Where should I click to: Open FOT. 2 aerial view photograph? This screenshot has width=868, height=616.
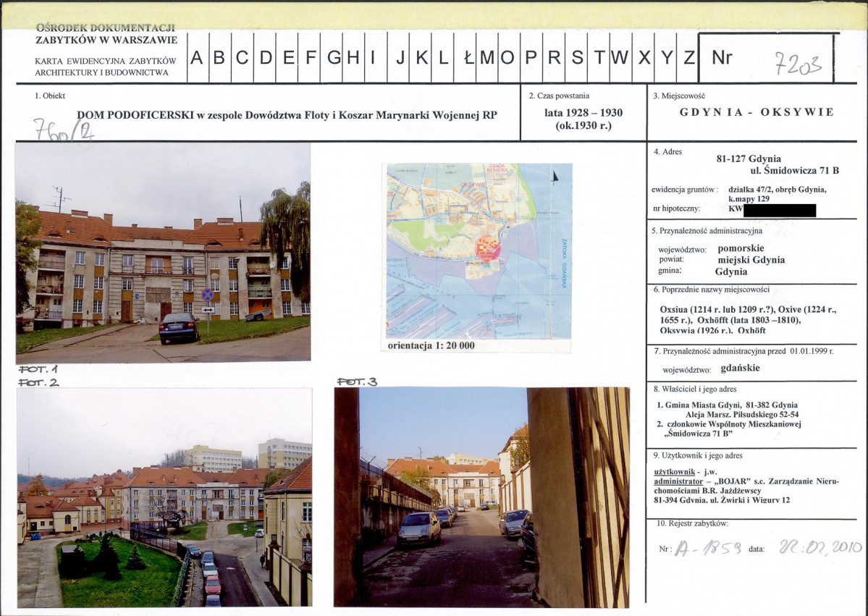pos(165,497)
